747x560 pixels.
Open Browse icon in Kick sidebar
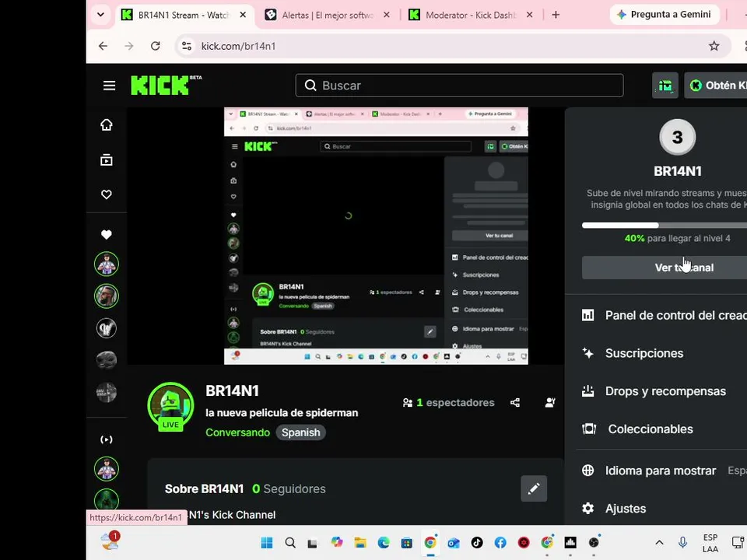[x=107, y=160]
